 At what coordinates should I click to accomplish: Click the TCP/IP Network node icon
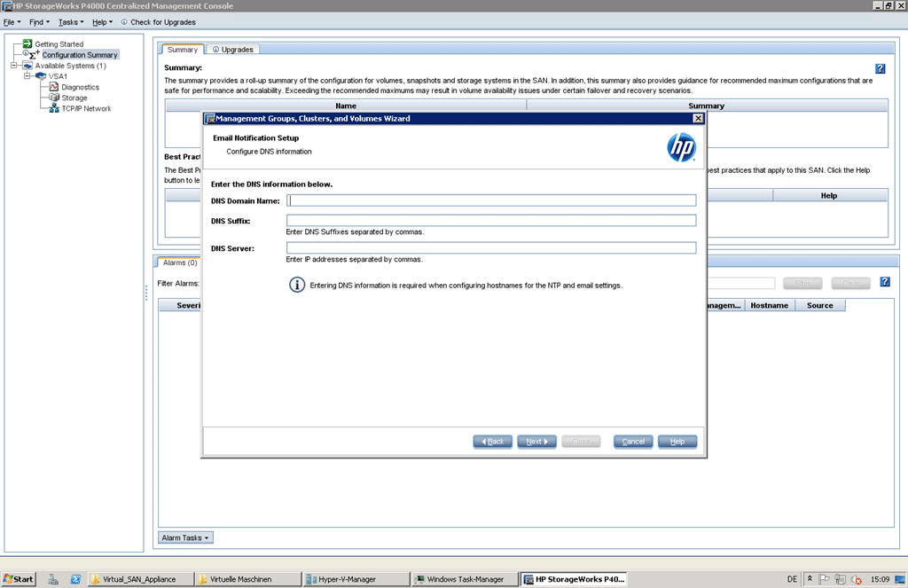(x=54, y=108)
